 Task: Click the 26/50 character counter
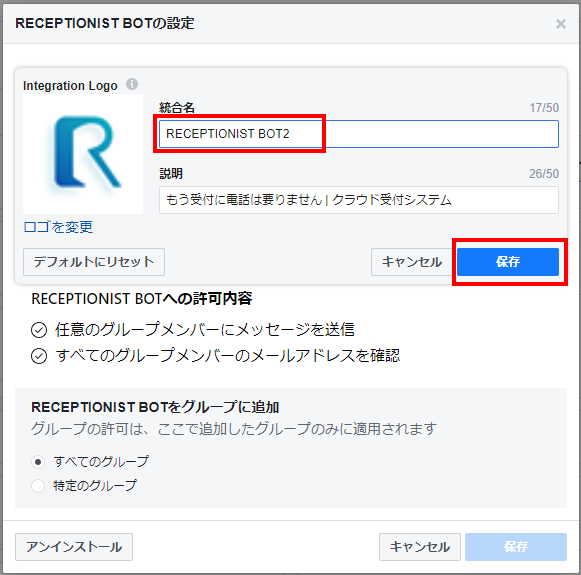tap(544, 174)
